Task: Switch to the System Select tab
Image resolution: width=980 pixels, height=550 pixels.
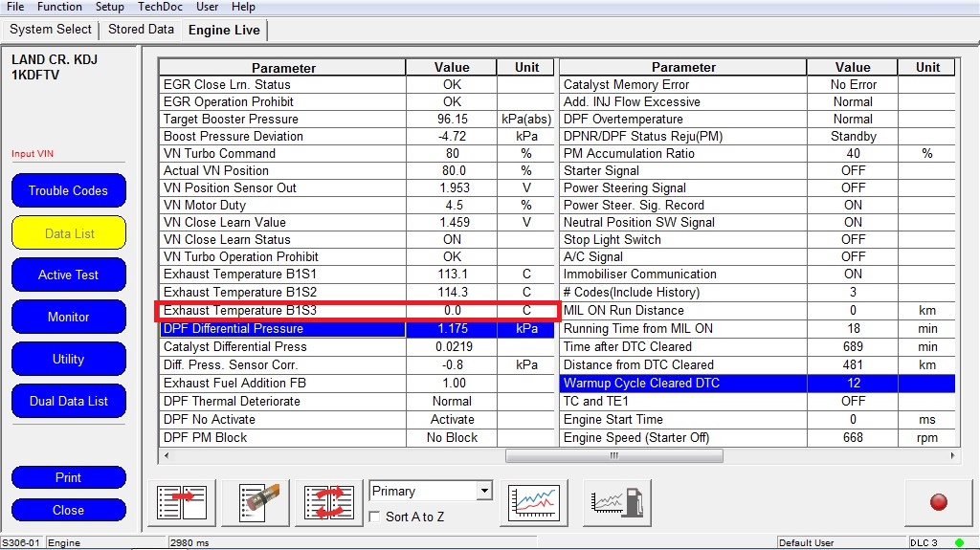Action: pyautogui.click(x=51, y=30)
